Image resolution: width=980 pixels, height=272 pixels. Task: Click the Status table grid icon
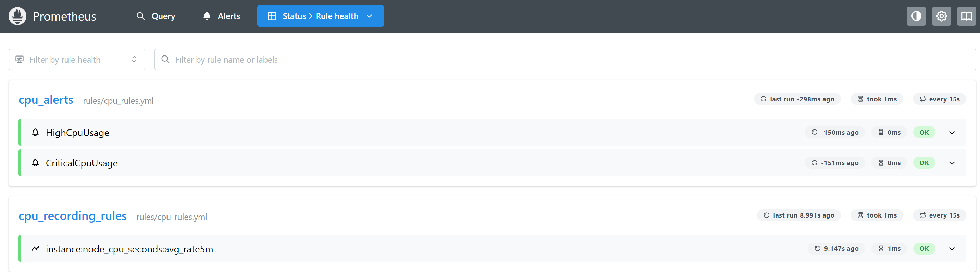[x=272, y=16]
